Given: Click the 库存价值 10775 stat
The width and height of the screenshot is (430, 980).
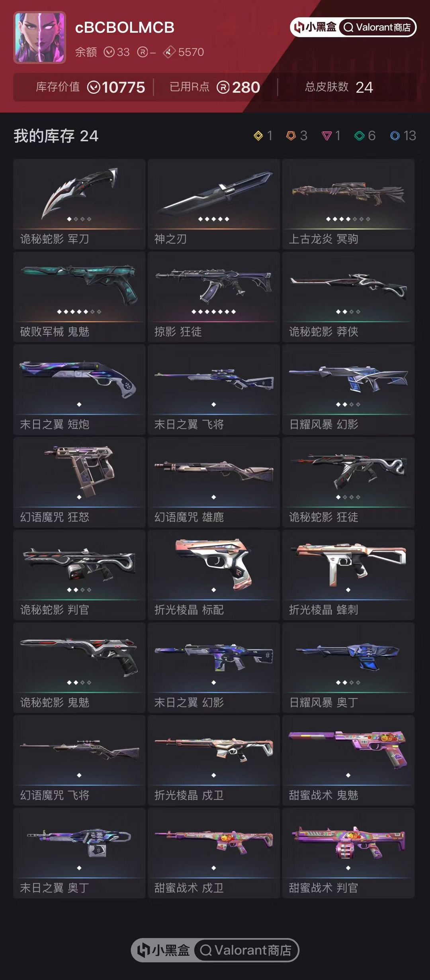Looking at the screenshot, I should pyautogui.click(x=90, y=87).
